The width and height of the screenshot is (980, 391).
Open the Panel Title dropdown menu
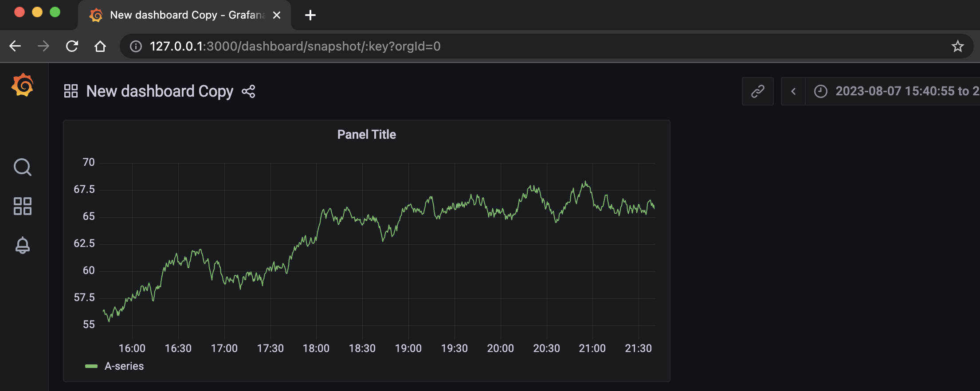point(366,134)
